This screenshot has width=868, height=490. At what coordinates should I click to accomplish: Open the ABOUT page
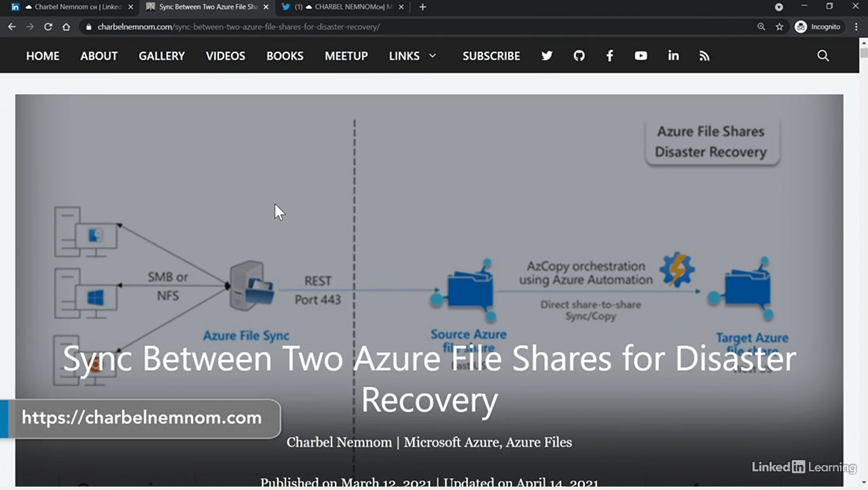(99, 56)
